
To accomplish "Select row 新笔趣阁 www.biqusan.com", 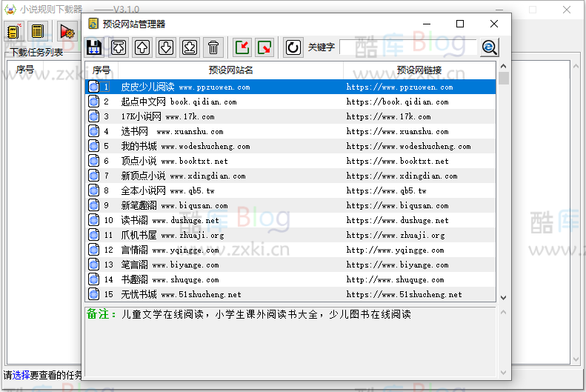I will click(290, 205).
